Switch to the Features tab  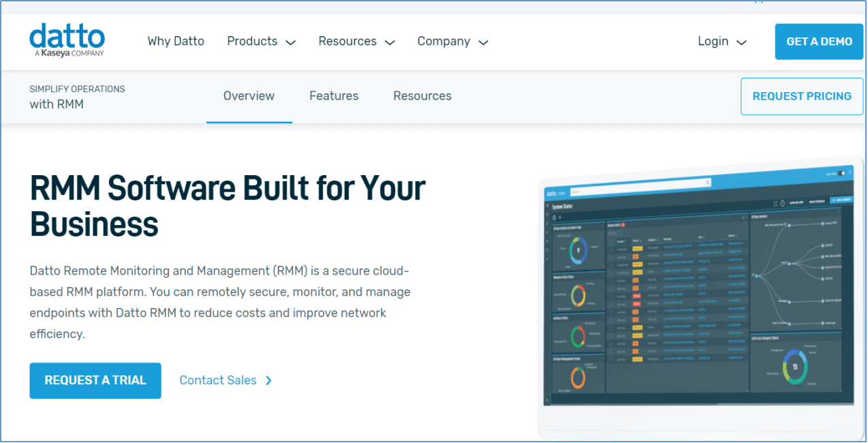click(x=334, y=96)
